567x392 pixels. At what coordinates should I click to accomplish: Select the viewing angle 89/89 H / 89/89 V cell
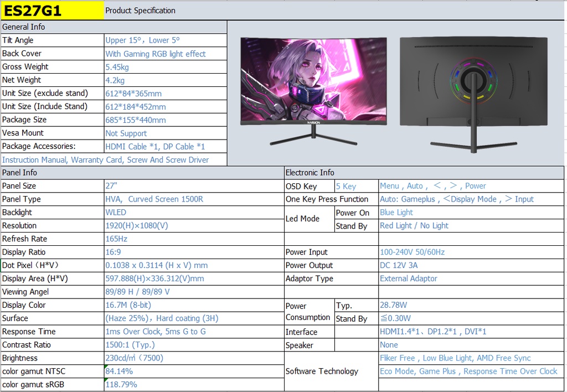194,292
